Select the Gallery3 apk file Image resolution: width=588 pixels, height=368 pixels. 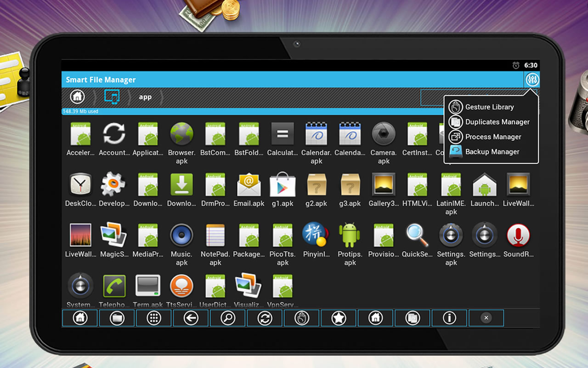coord(384,190)
